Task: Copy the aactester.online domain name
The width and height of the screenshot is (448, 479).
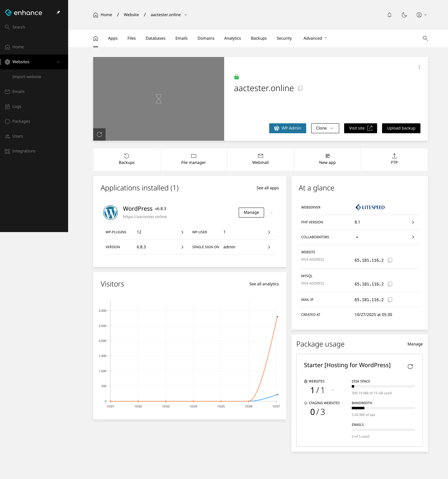Action: [300, 88]
